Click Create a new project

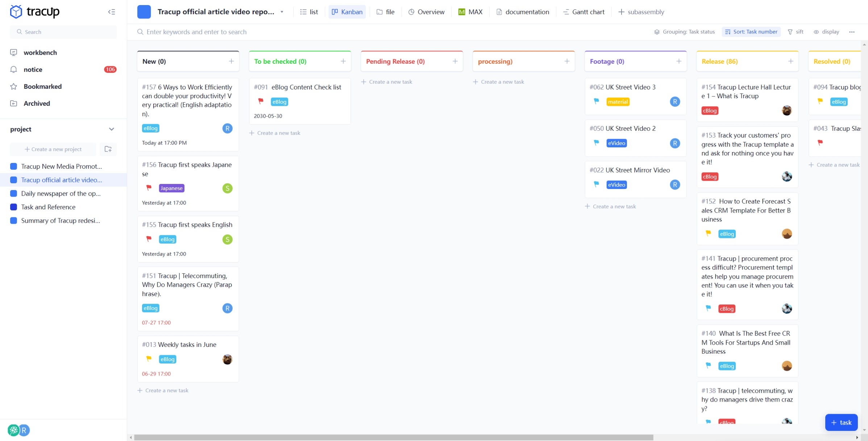pyautogui.click(x=53, y=149)
